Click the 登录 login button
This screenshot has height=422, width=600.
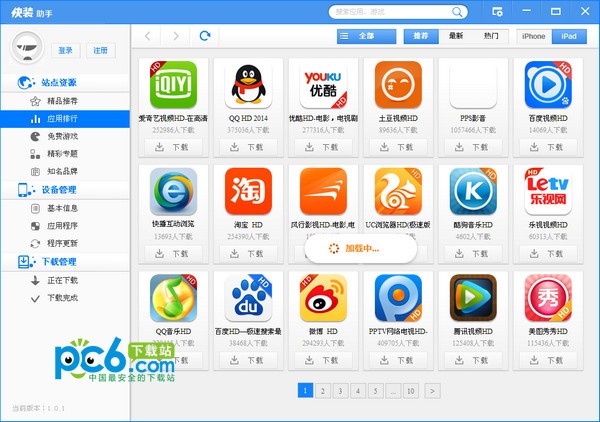click(65, 51)
